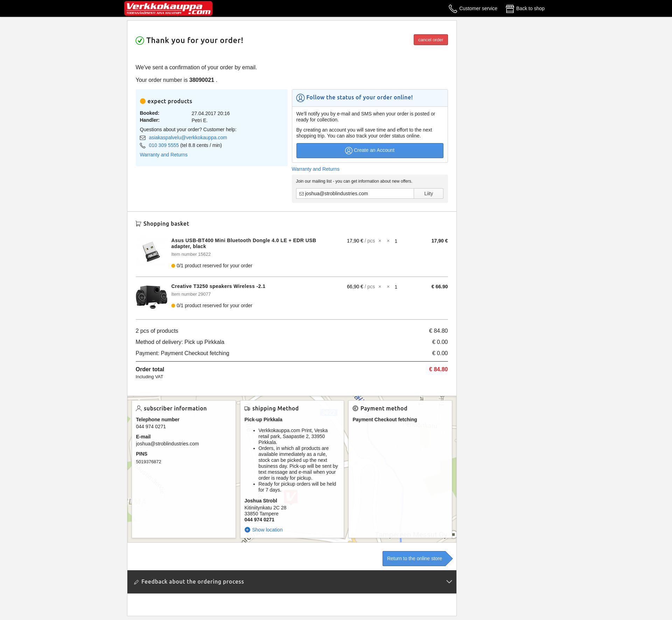The image size is (672, 620).
Task: Click the subscriber information person icon
Action: [139, 408]
